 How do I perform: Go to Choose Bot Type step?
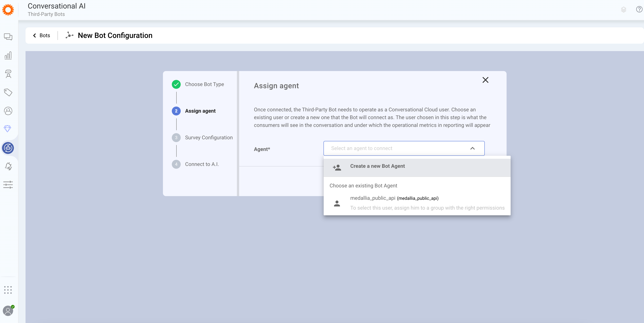coord(204,84)
